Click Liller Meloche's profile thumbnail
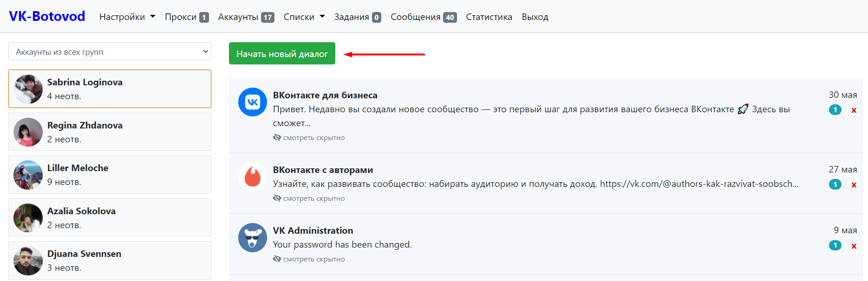 28,175
